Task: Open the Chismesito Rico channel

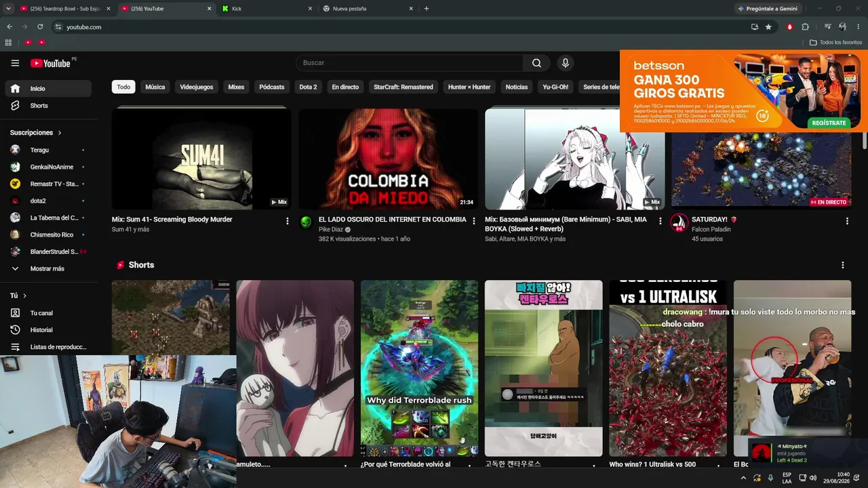Action: (x=48, y=235)
